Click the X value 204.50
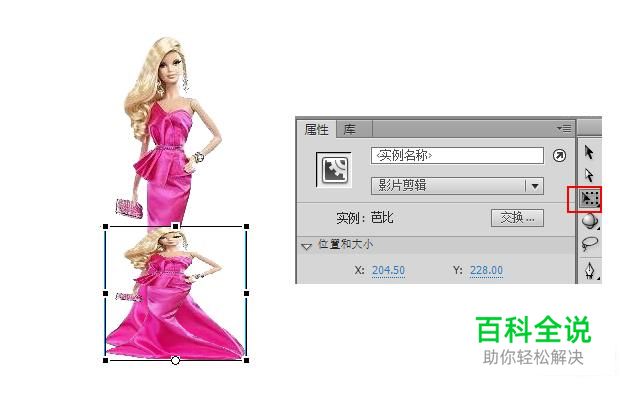The height and width of the screenshot is (400, 640). (x=388, y=270)
